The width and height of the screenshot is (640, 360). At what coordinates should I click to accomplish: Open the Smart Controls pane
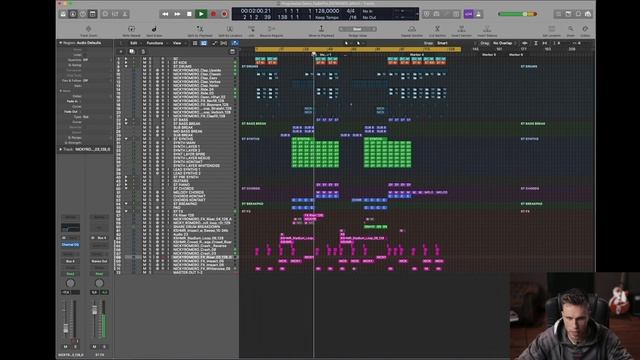tap(105, 14)
